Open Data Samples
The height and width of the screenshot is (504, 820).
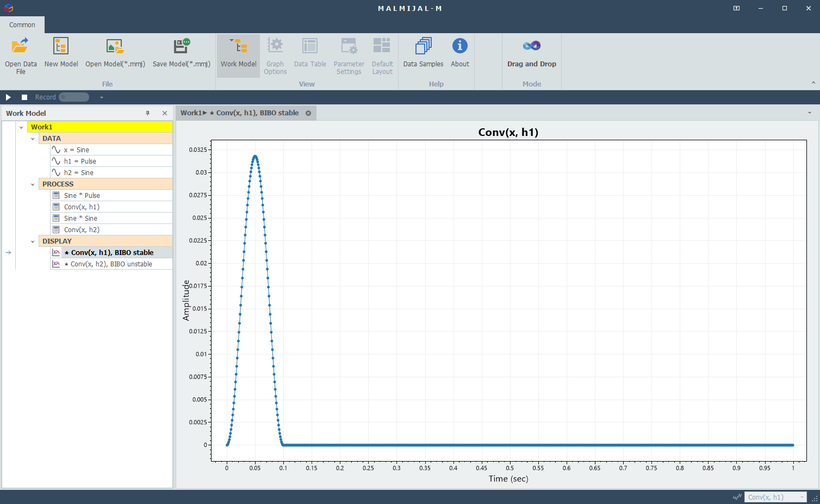point(423,53)
